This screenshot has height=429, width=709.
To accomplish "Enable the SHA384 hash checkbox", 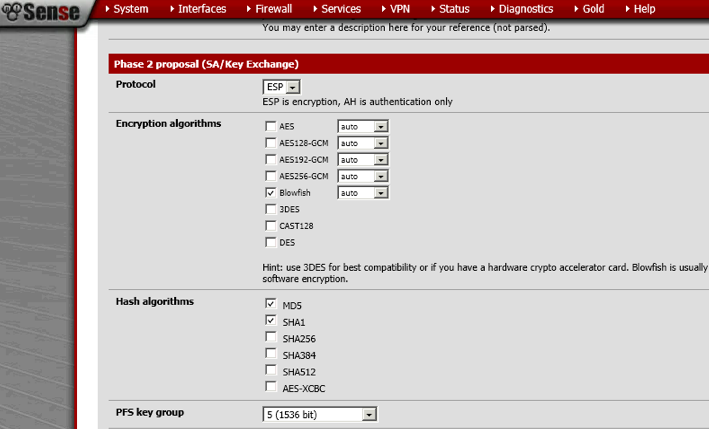I will click(270, 353).
